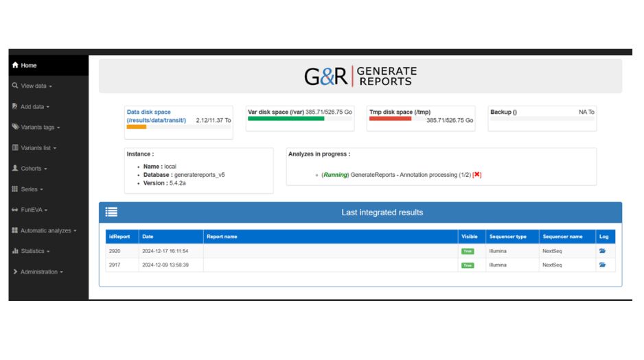Click the list icon in Last integrated results header
The width and height of the screenshot is (644, 360).
click(111, 212)
